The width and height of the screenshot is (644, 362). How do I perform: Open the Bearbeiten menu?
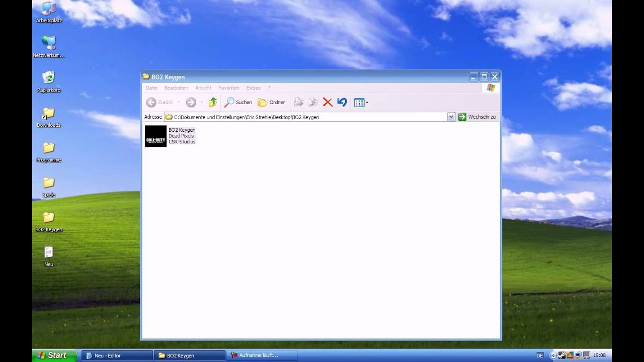pos(176,88)
